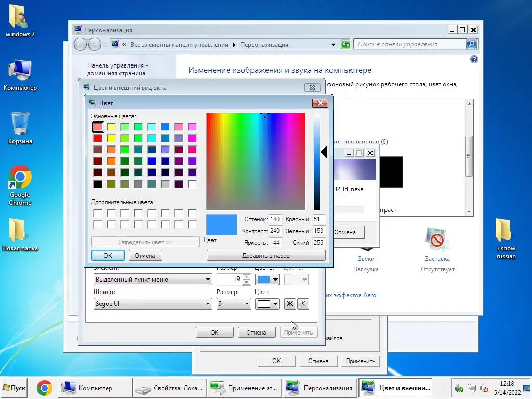Switch to Цвет и внешни... taskbar window
532x399 pixels.
[x=395, y=388]
